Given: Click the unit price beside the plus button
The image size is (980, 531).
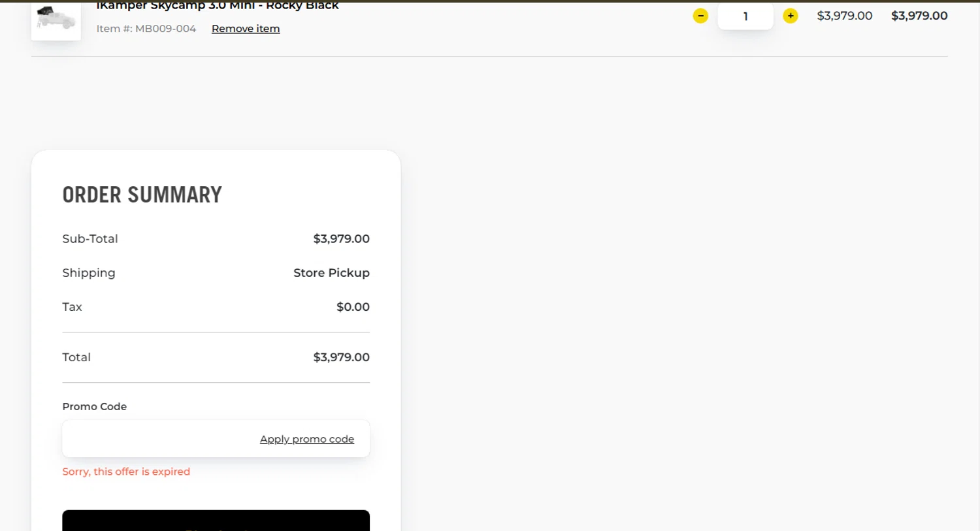Looking at the screenshot, I should [844, 16].
